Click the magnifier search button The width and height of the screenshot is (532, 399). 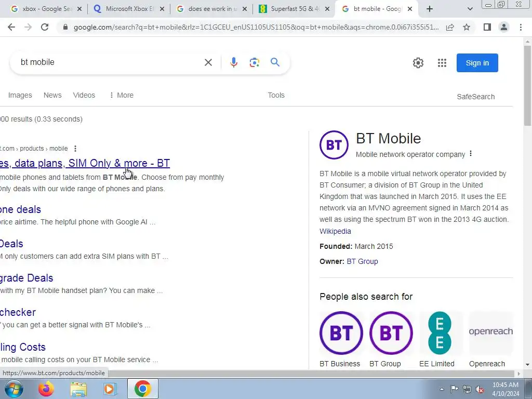[x=275, y=62]
